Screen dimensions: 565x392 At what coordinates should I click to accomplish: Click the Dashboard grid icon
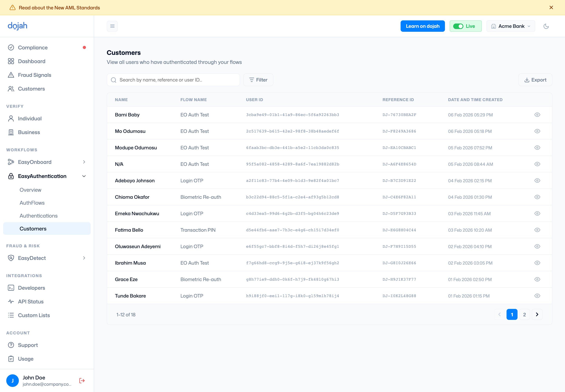[x=11, y=61]
